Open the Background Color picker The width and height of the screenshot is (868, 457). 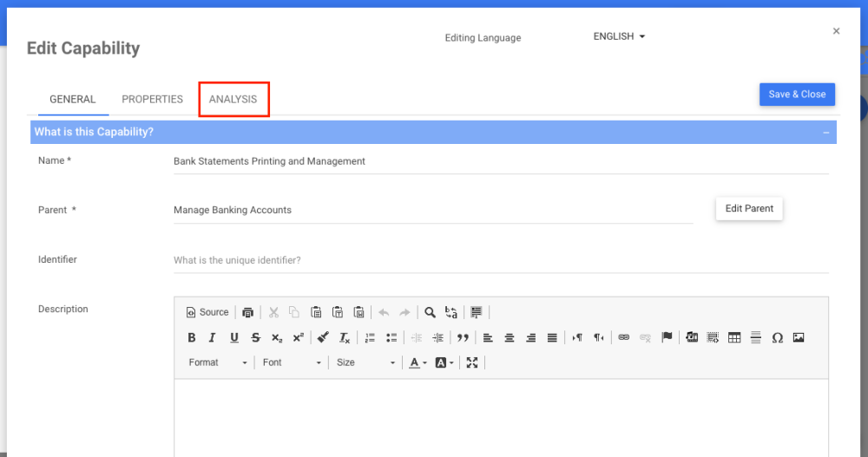click(x=444, y=362)
